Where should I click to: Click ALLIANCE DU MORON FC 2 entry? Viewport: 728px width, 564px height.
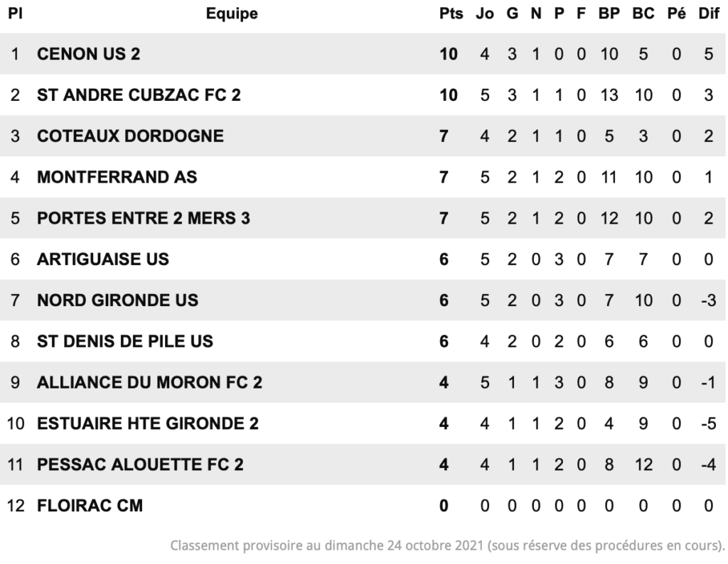149,383
